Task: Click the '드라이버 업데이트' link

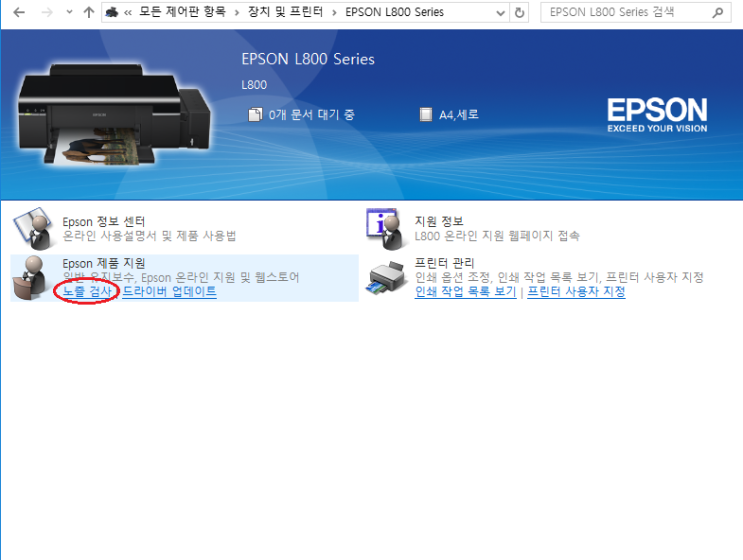Action: 169,291
